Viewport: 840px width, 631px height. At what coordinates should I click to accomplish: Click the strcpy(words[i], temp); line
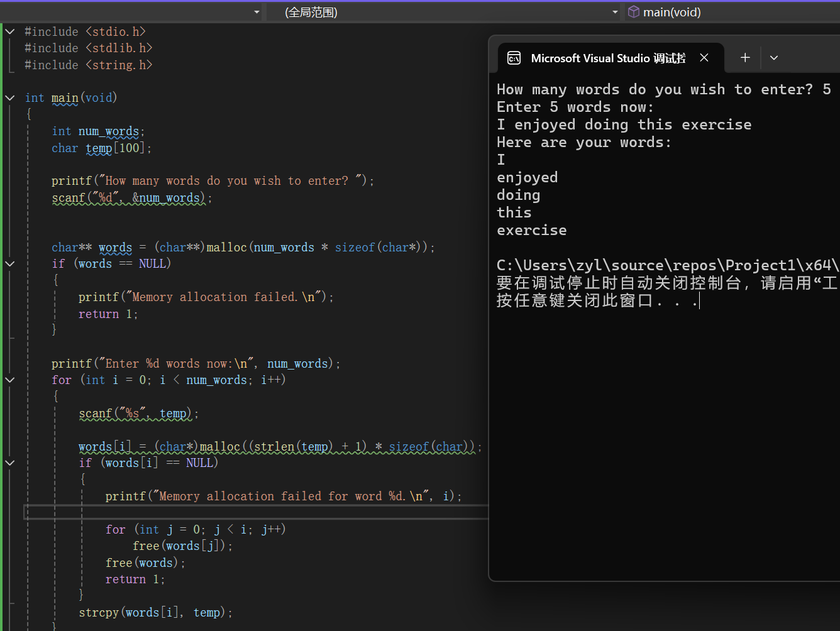pos(156,613)
